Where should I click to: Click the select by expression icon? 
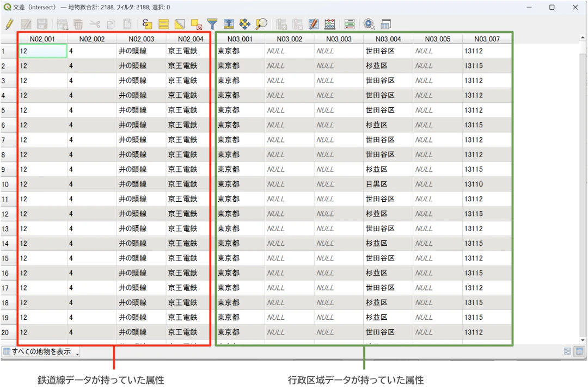point(147,24)
